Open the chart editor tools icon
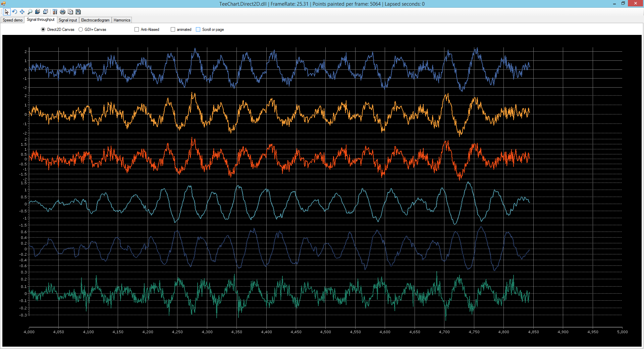This screenshot has width=644, height=349. 55,12
